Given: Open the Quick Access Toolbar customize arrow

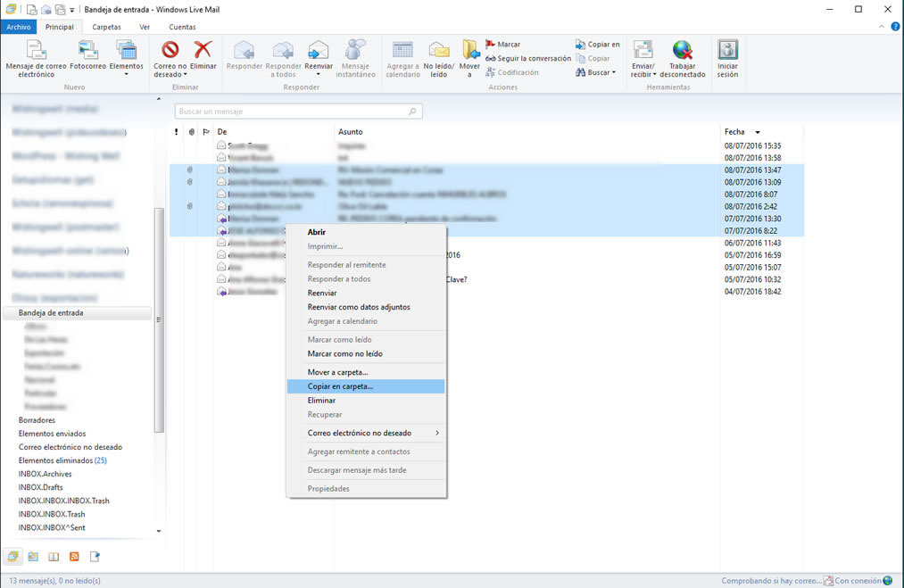Looking at the screenshot, I should click(72, 10).
